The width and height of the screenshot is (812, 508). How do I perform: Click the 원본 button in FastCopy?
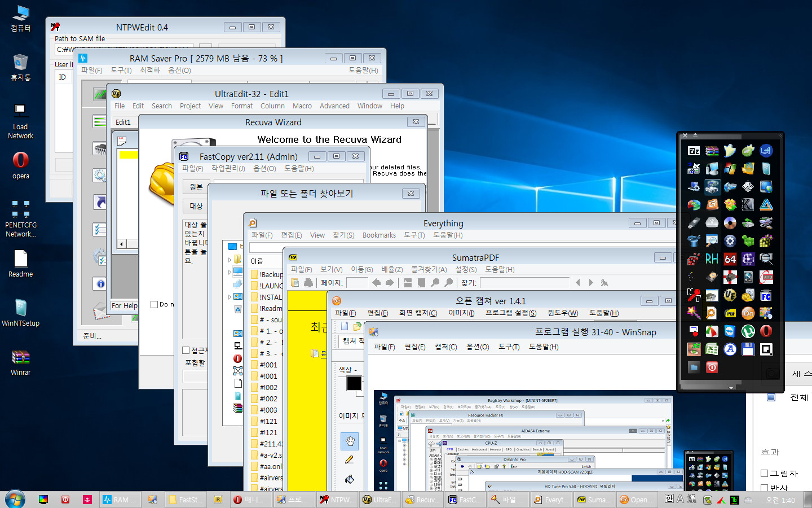[x=196, y=187]
